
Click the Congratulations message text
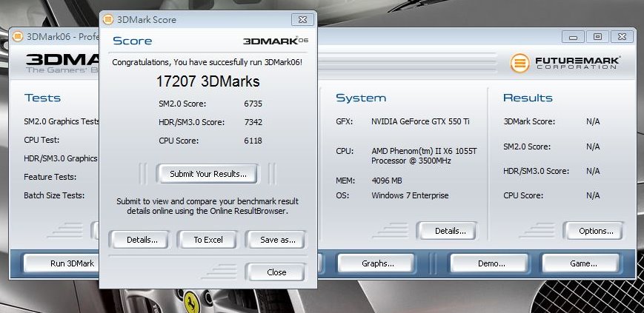208,62
